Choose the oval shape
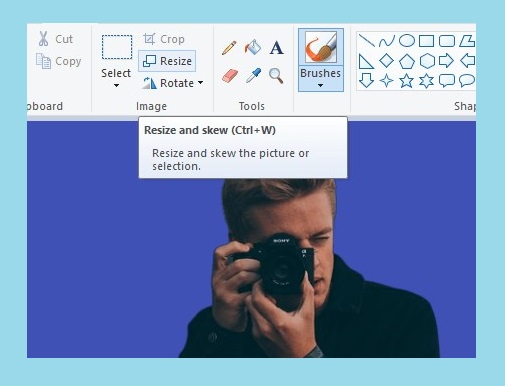The height and width of the screenshot is (386, 505). point(407,41)
